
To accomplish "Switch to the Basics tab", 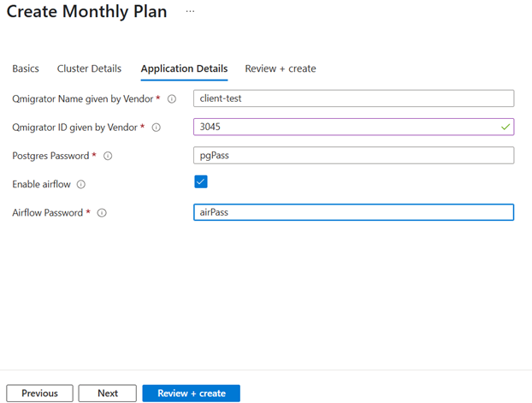I will coord(26,68).
